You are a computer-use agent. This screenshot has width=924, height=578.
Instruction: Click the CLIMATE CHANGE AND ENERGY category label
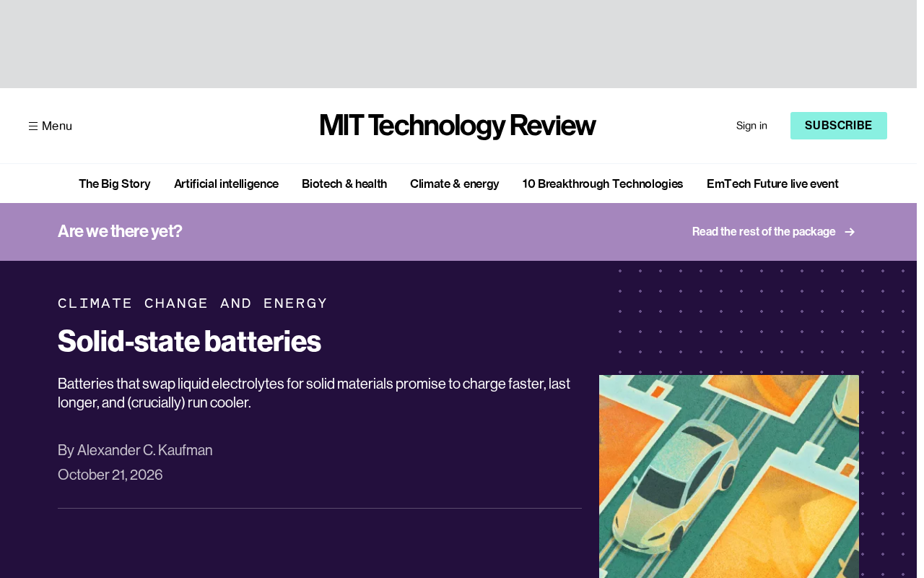coord(193,303)
